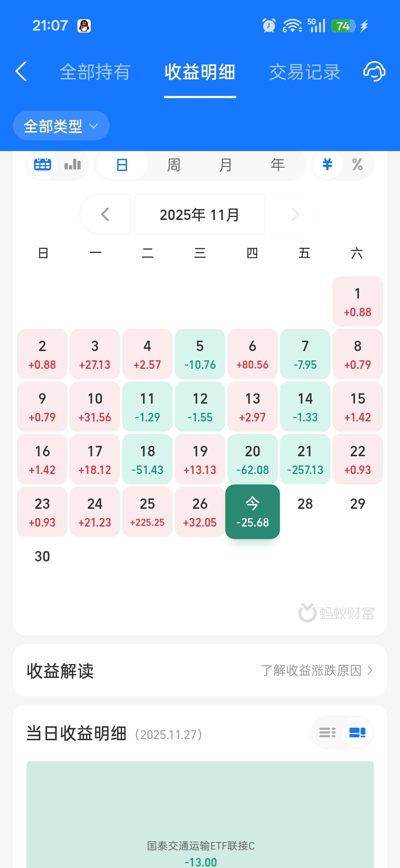This screenshot has height=868, width=400.
Task: Switch to bar chart view icon
Action: tap(73, 164)
